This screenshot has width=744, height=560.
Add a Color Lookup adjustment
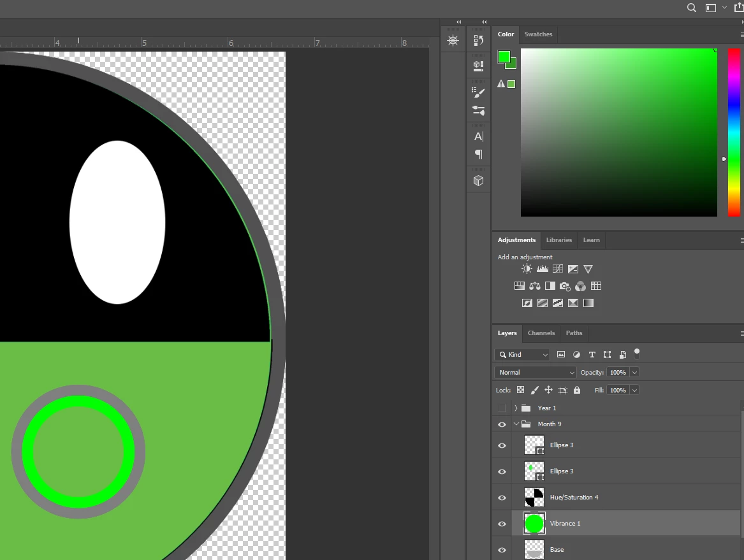click(596, 286)
